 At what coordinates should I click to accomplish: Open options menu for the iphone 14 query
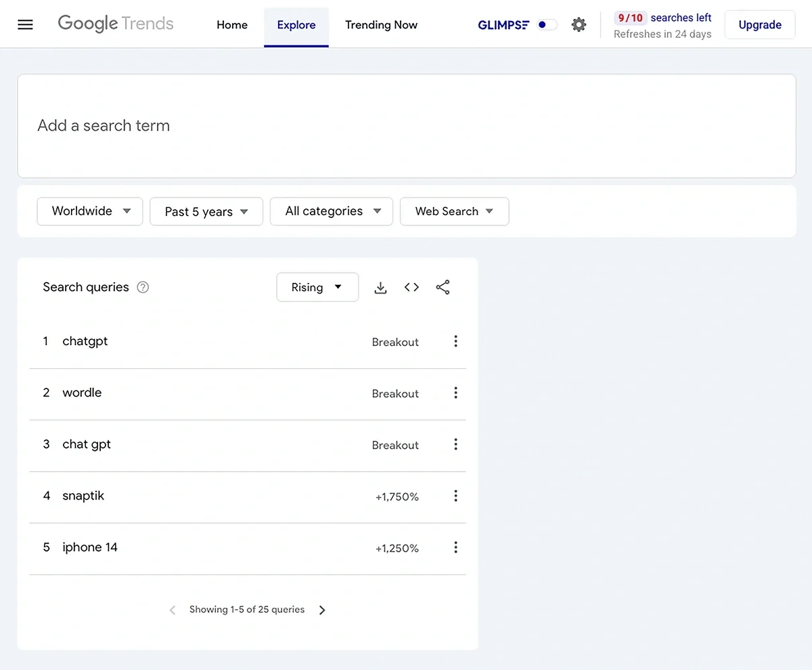click(x=455, y=548)
